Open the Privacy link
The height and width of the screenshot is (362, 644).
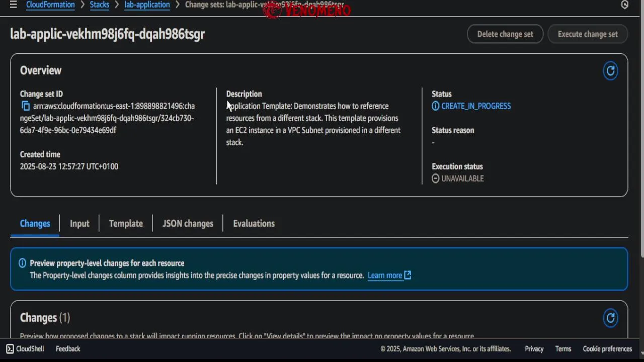click(x=534, y=349)
